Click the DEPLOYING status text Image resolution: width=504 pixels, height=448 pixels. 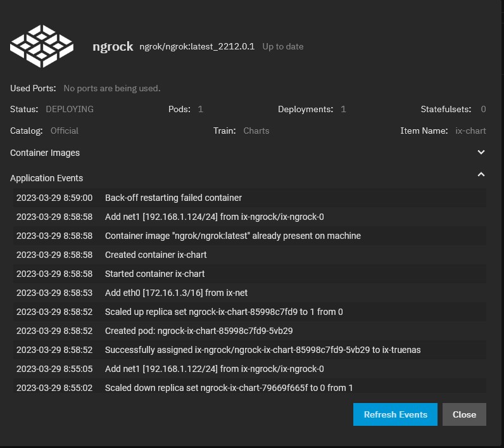pos(70,109)
